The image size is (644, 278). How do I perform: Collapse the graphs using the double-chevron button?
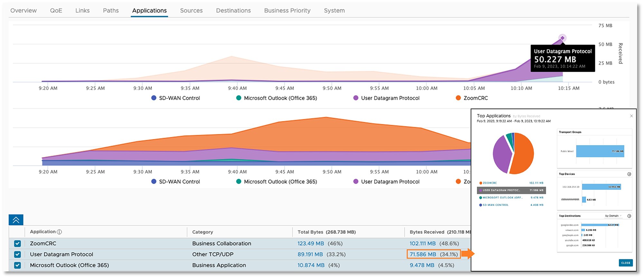click(16, 220)
